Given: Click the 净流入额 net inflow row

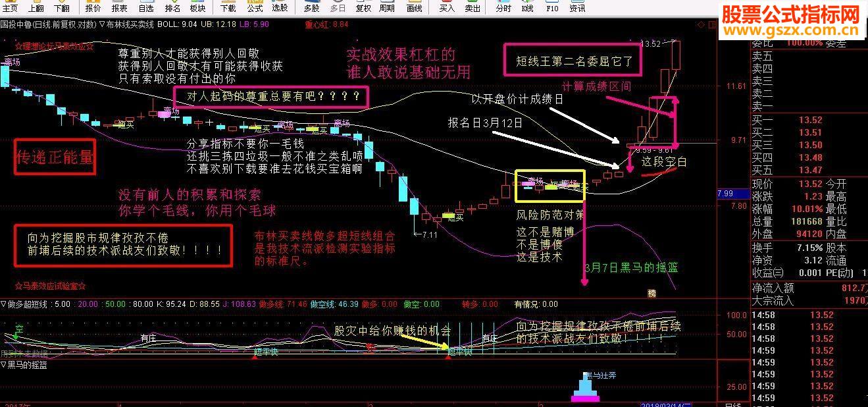Looking at the screenshot, I should pyautogui.click(x=809, y=288).
